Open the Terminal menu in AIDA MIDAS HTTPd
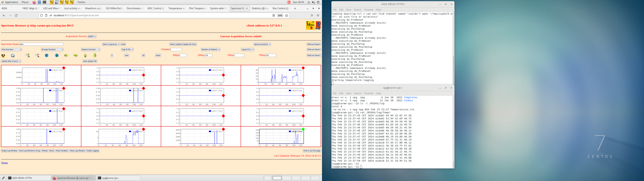644x181 pixels. (368, 10)
